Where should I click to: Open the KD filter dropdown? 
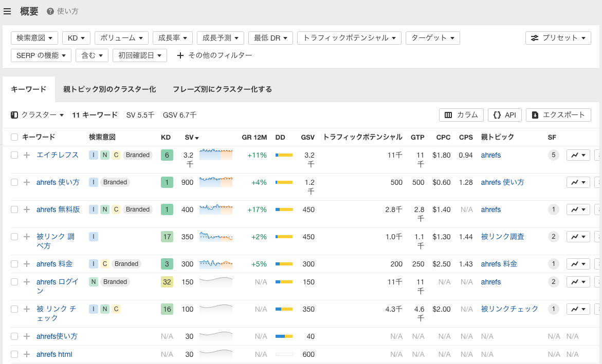click(76, 37)
